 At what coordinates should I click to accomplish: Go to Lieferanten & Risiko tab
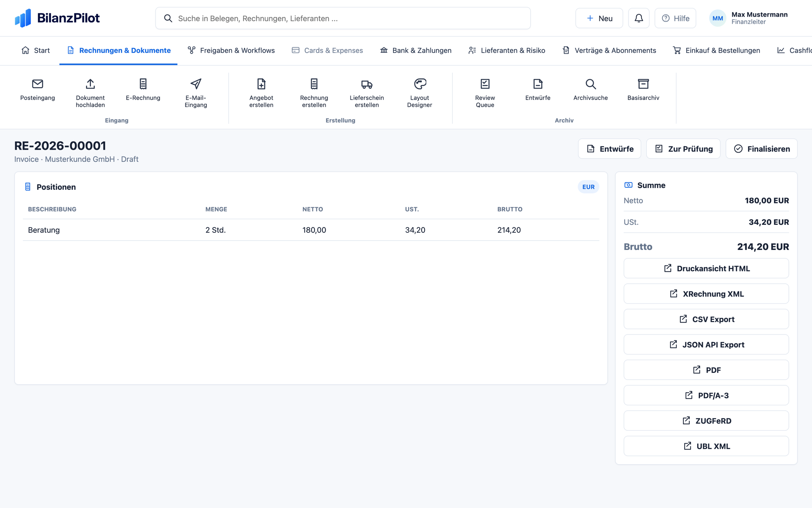click(506, 50)
